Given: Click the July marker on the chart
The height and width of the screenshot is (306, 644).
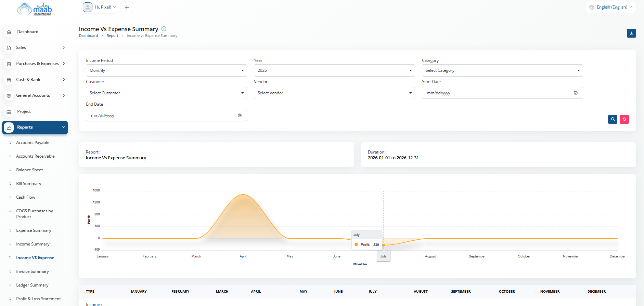Looking at the screenshot, I should 384,245.
